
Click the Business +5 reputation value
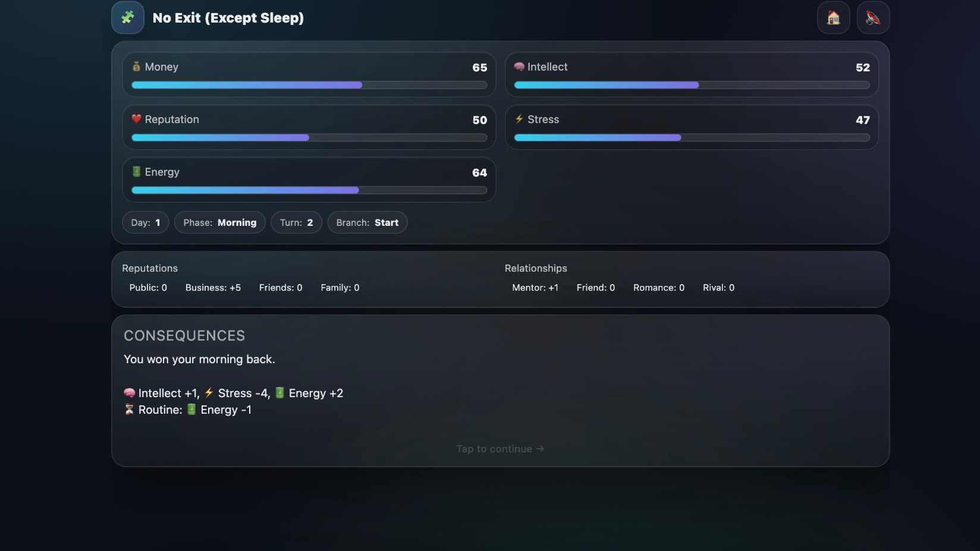(x=213, y=288)
